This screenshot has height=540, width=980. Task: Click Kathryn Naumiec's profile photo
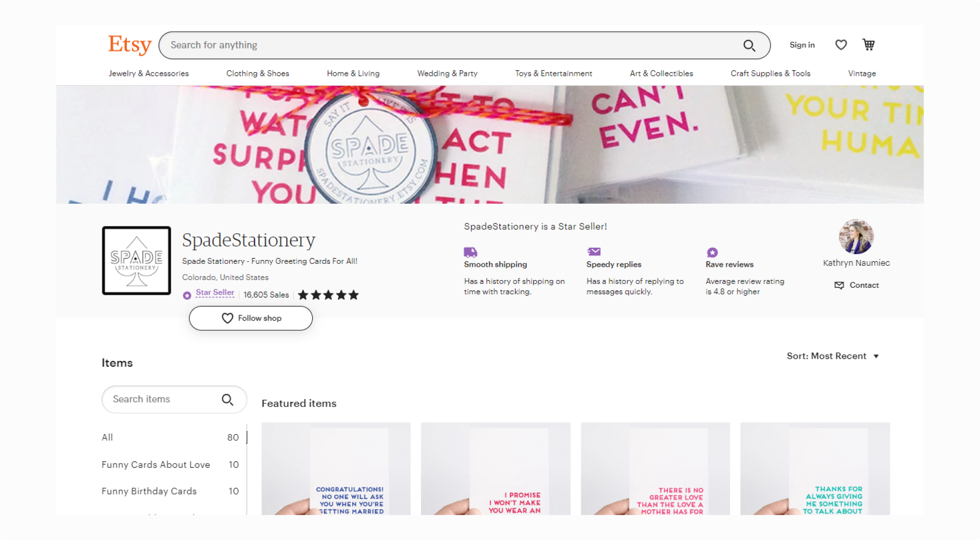click(856, 236)
